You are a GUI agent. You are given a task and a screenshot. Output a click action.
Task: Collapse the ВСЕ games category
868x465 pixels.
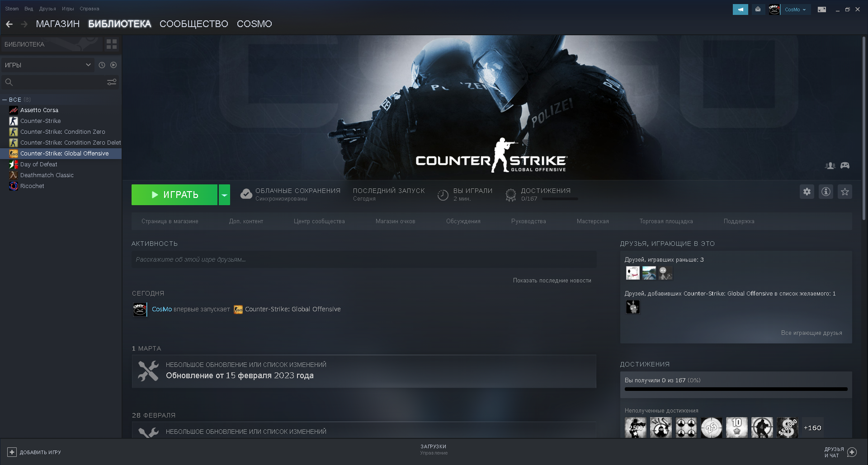pyautogui.click(x=5, y=100)
